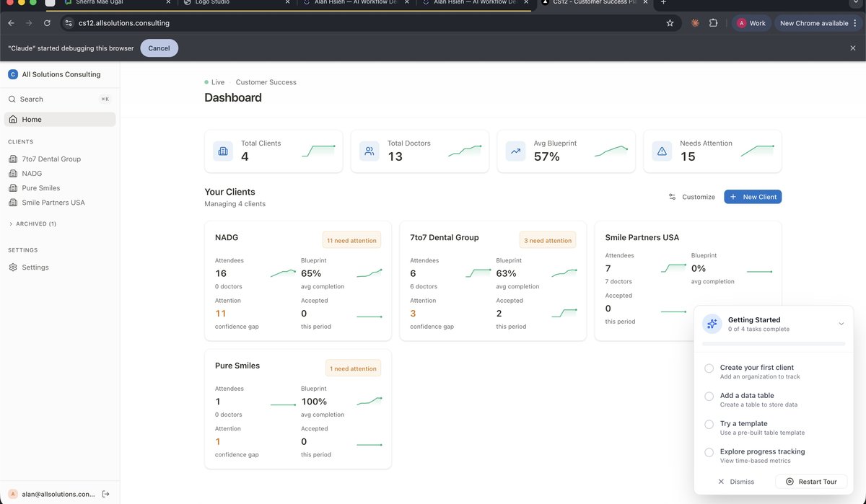Image resolution: width=866 pixels, height=504 pixels.
Task: Click the alert icon on Needs Attention card
Action: click(x=662, y=150)
